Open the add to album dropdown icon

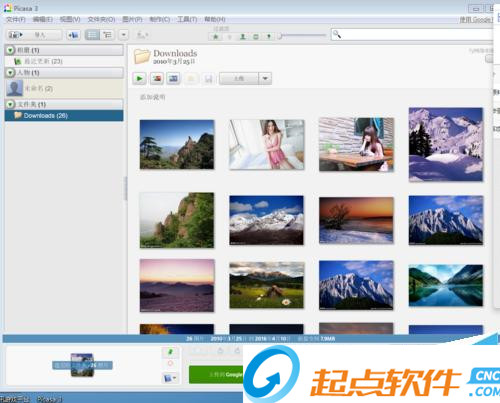tap(170, 378)
